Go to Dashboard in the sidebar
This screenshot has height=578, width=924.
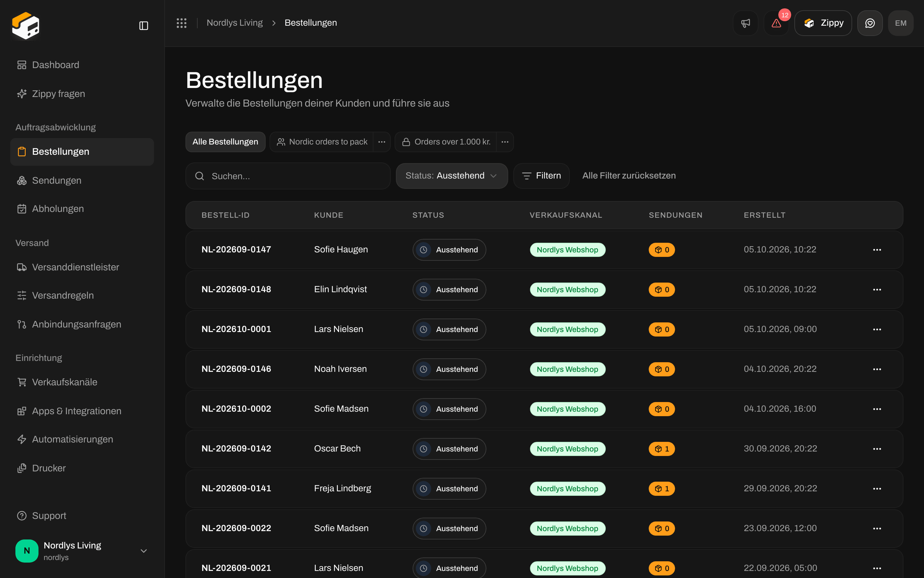pos(82,65)
